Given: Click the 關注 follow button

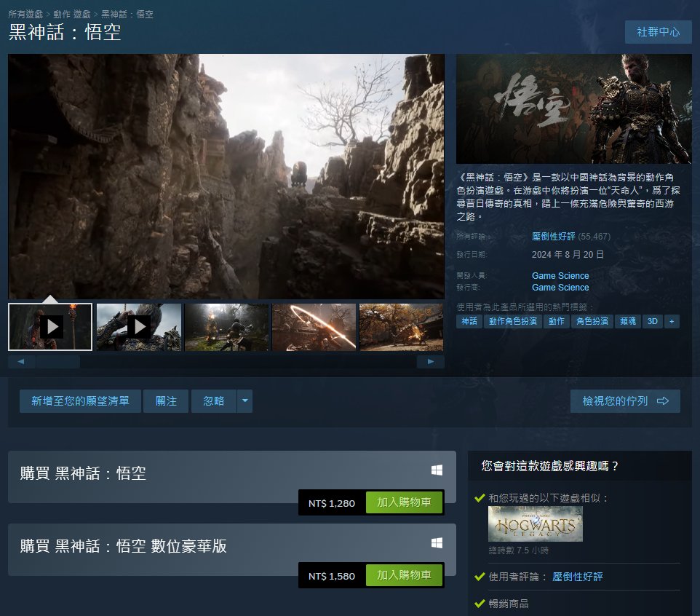Looking at the screenshot, I should pos(166,400).
